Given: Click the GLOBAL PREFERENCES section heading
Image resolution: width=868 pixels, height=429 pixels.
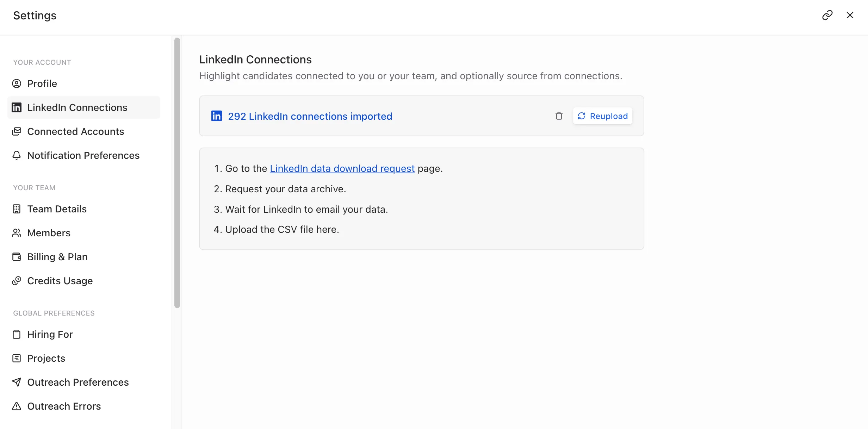Looking at the screenshot, I should (54, 313).
